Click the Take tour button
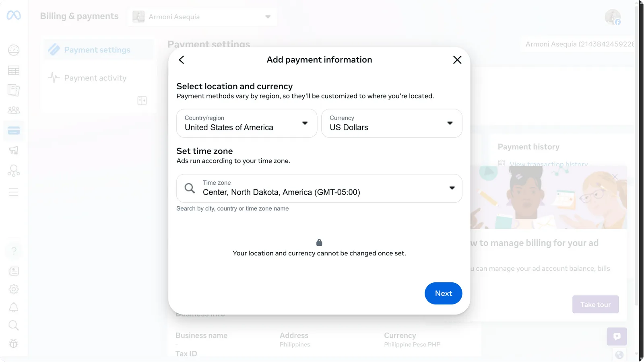Screen dimensions: 644x362 595,304
